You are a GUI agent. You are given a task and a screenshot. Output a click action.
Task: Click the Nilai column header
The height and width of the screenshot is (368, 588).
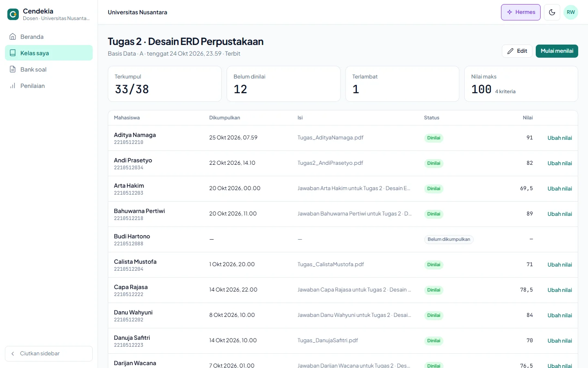tap(528, 118)
